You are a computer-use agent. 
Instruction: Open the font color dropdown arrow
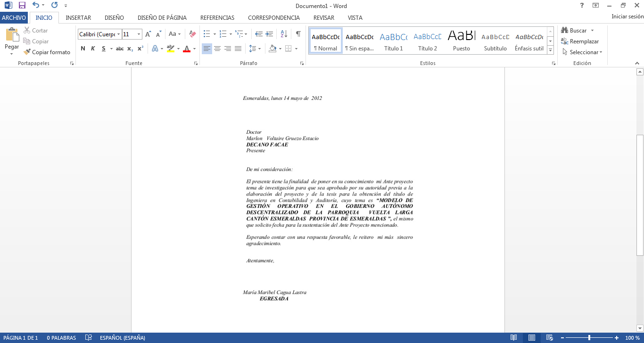tap(193, 48)
